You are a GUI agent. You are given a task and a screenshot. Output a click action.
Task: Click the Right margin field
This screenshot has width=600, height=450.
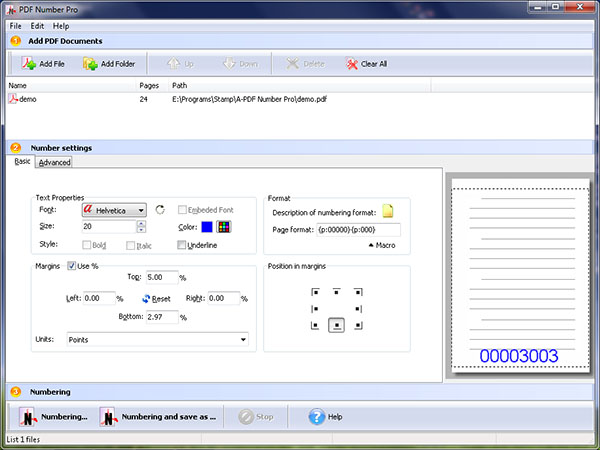pos(224,298)
